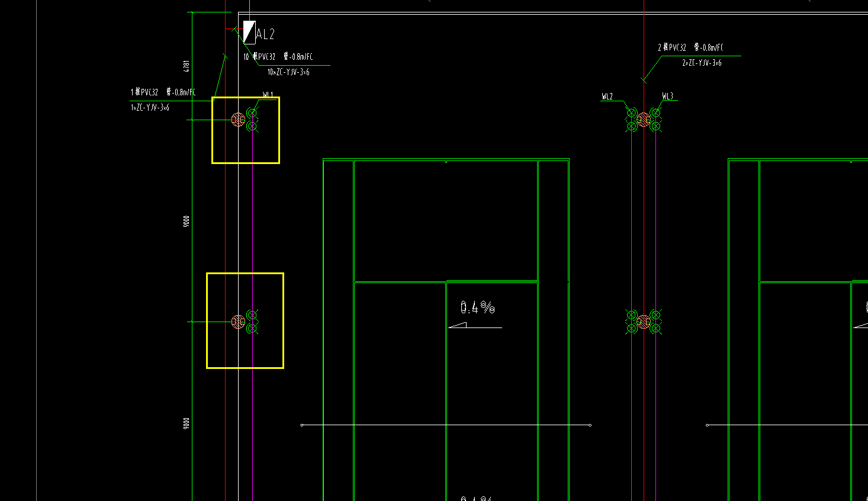This screenshot has width=868, height=501.
Task: Select the hatched column circle beside WL1 lamps
Action: 238,120
